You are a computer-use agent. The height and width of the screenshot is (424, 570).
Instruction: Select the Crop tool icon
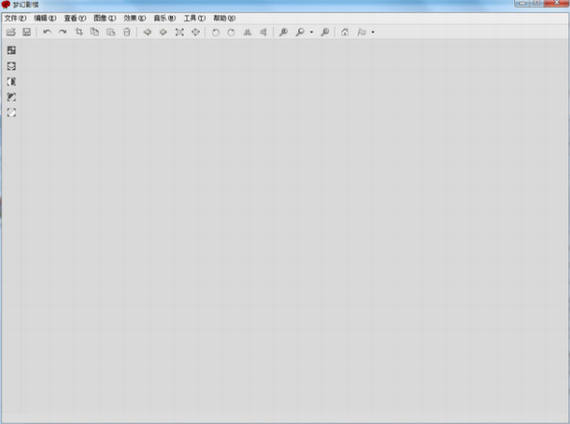pos(79,32)
